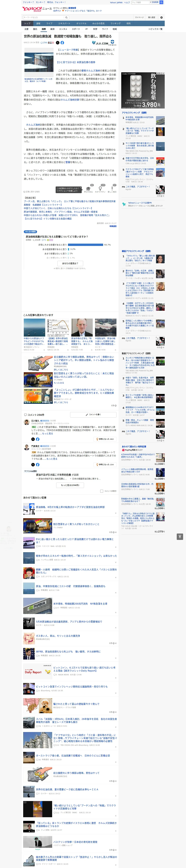
Task: Close the reaction tooltip popup
Action: coord(81,188)
